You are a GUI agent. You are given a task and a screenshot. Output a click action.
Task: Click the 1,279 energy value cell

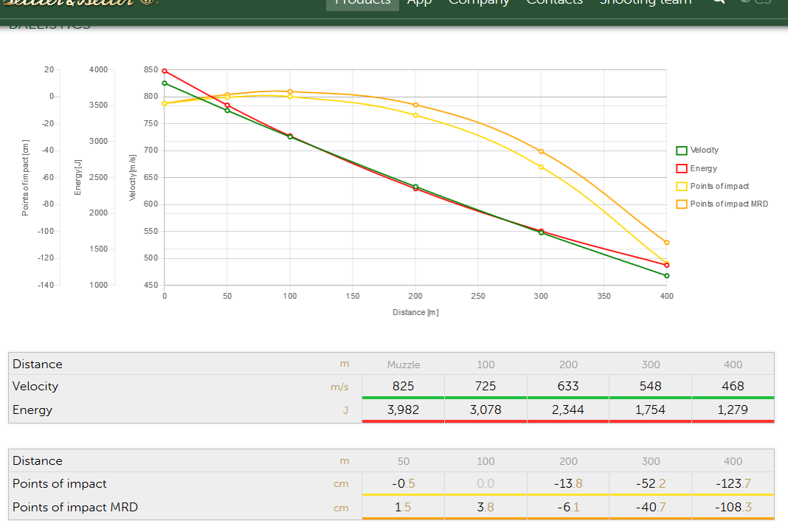point(733,410)
